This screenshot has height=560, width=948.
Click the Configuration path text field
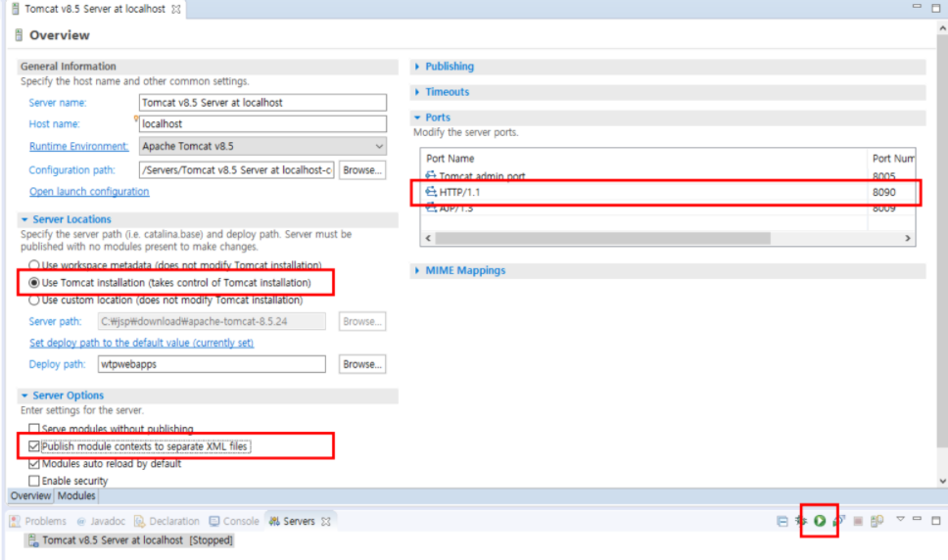pyautogui.click(x=236, y=170)
